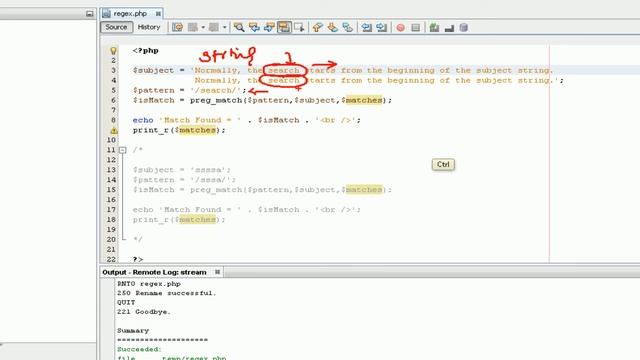This screenshot has height=360, width=640.
Task: Jump to Last Edit location
Action: 178,27
